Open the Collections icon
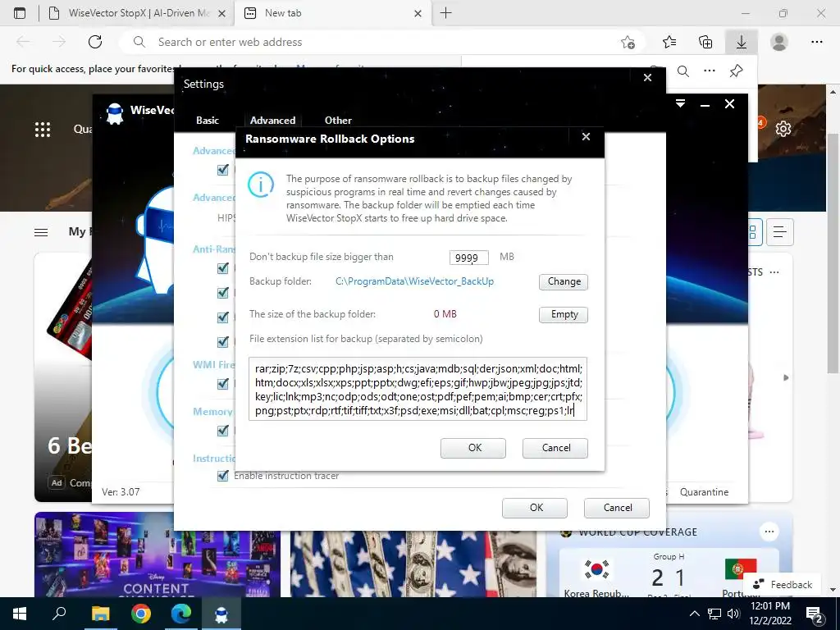Screen dimensions: 840x630 (705, 42)
